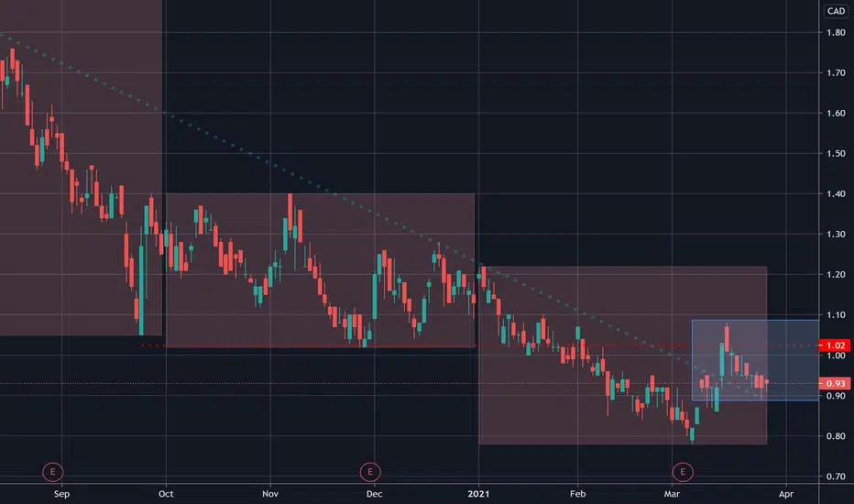
Task: Click the 0.70 price scale value
Action: 836,477
